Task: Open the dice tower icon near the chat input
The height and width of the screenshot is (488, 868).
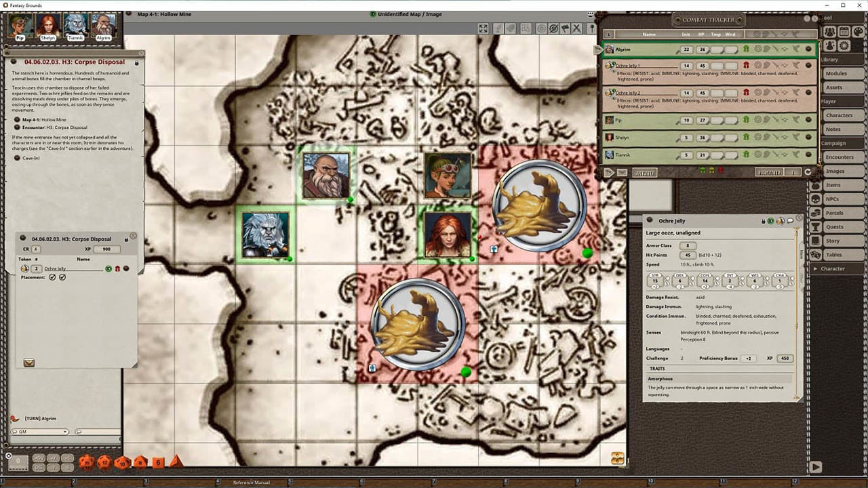Action: [79, 431]
